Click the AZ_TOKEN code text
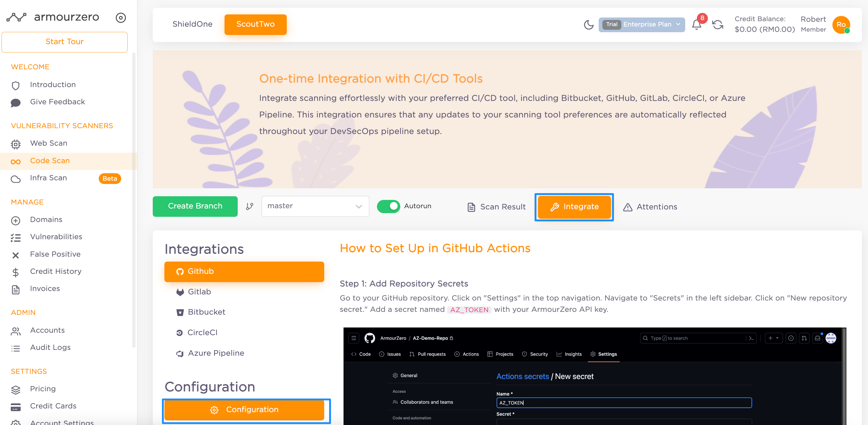The width and height of the screenshot is (868, 425). (469, 310)
